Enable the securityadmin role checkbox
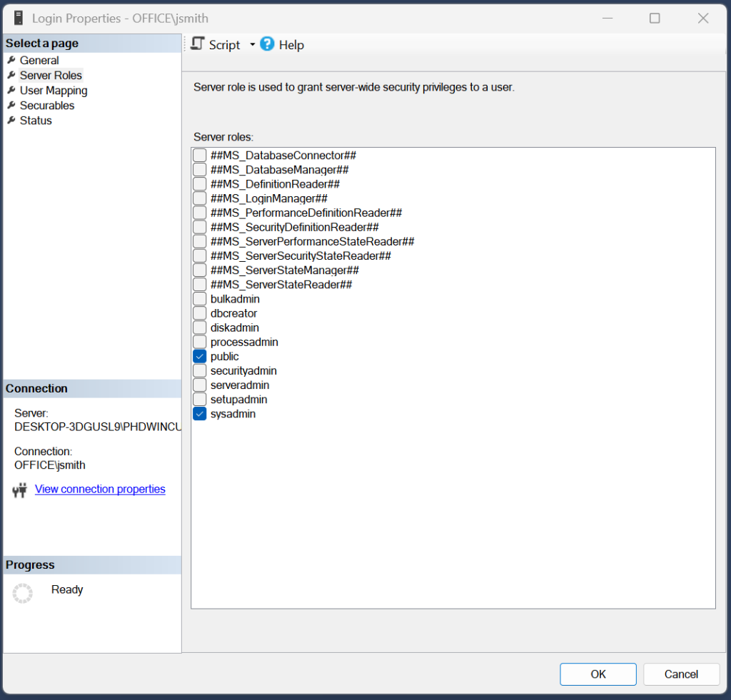 tap(200, 371)
